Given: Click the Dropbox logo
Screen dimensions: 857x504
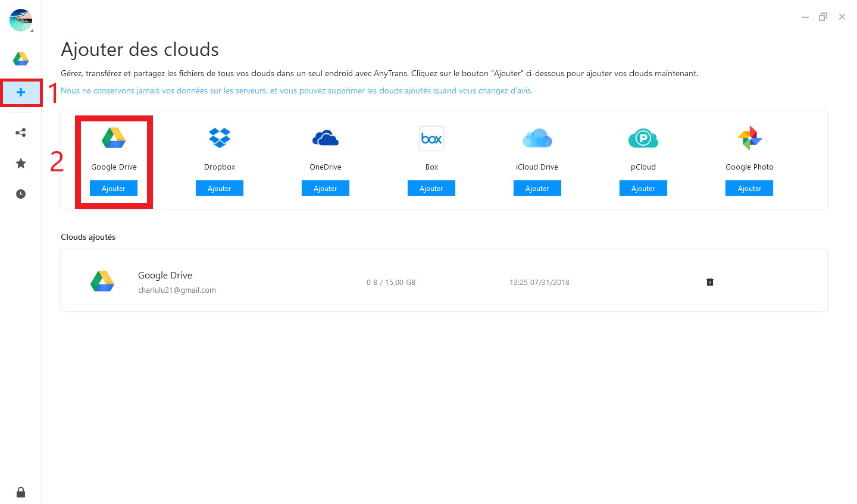Looking at the screenshot, I should tap(220, 137).
